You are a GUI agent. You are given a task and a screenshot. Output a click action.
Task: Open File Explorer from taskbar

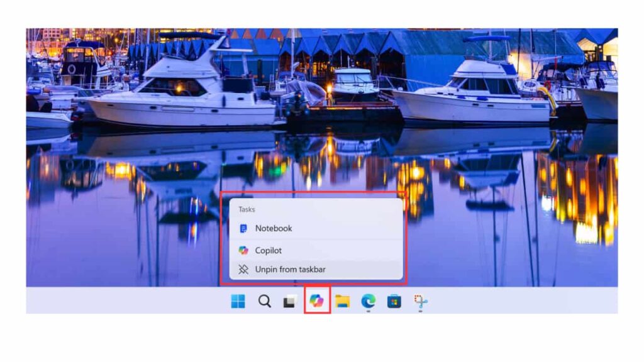tap(343, 301)
